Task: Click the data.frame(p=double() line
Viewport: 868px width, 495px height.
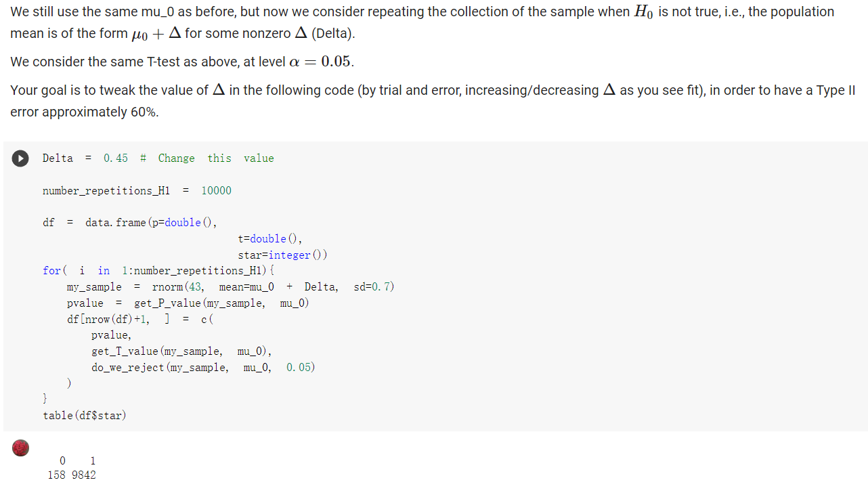Action: (130, 223)
